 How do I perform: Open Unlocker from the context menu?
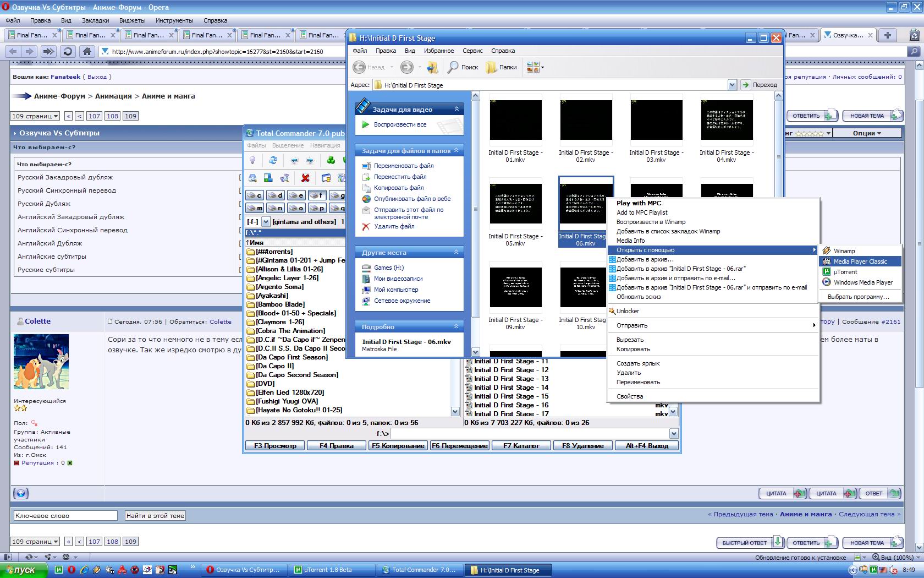click(x=713, y=311)
